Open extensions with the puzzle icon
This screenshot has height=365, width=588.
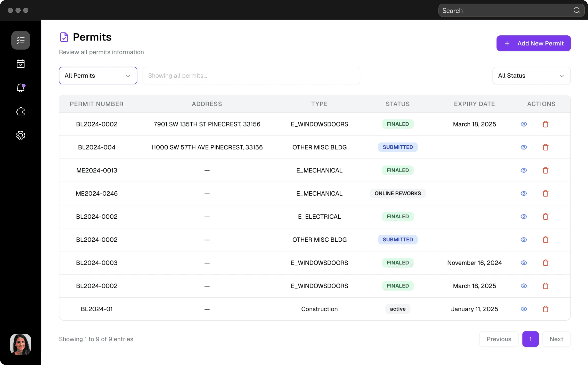(20, 111)
